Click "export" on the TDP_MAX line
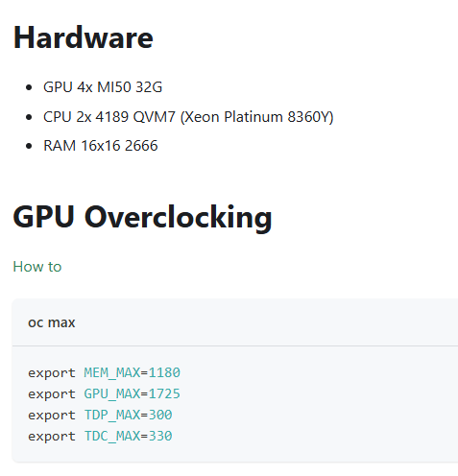Viewport: 458px width, 476px height. 52,416
